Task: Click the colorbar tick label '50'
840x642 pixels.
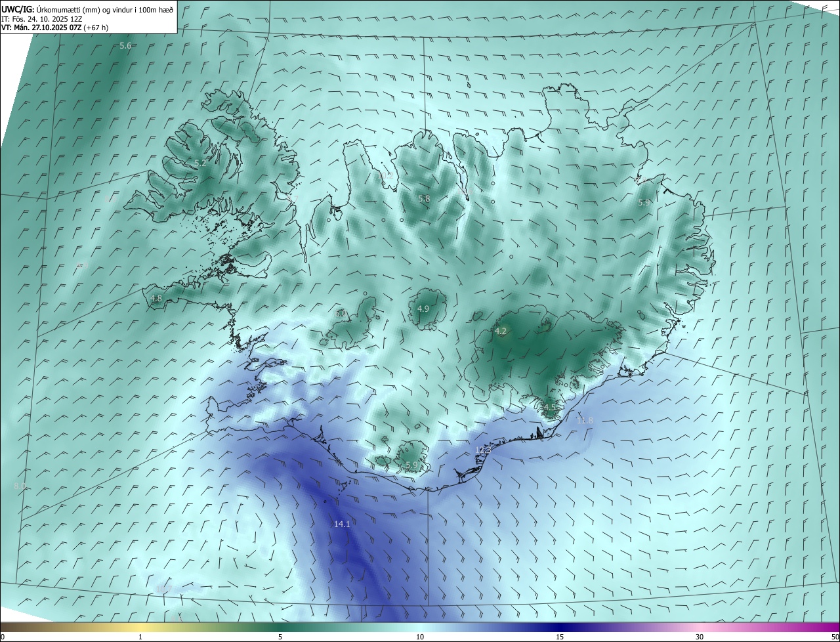Action: pyautogui.click(x=835, y=637)
